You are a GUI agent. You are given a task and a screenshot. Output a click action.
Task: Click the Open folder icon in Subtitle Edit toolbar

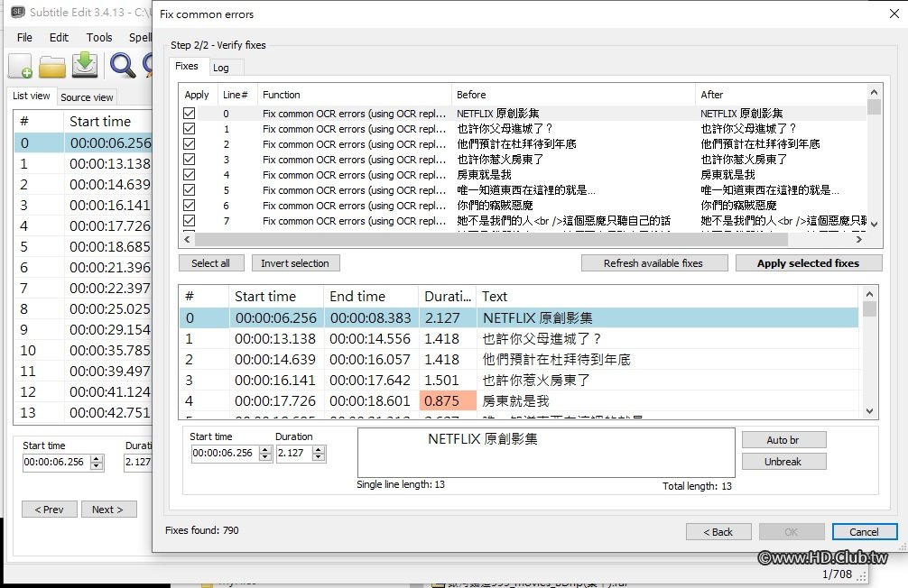pos(52,66)
